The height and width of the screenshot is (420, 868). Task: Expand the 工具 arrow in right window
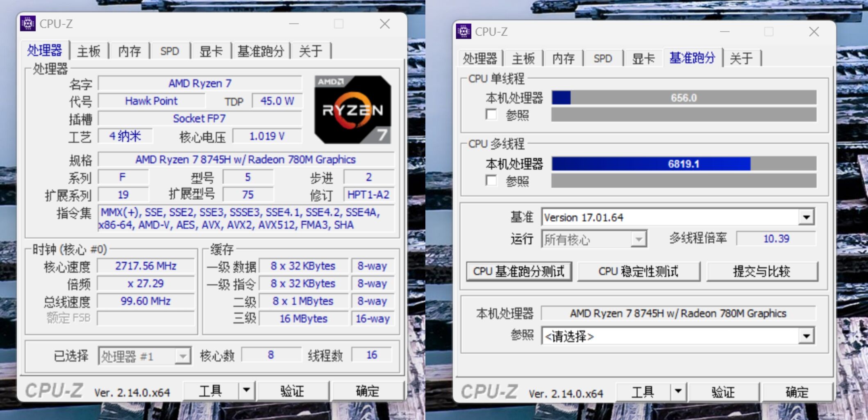click(x=678, y=392)
